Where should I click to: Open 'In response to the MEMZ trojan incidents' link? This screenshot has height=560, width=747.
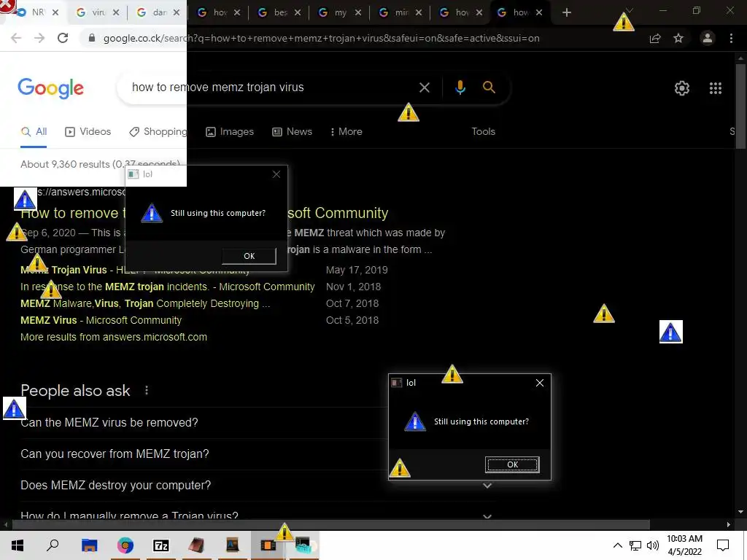tap(168, 287)
